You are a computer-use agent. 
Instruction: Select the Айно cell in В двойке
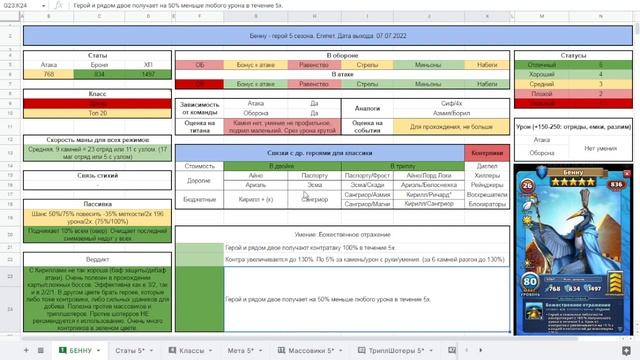pyautogui.click(x=256, y=176)
